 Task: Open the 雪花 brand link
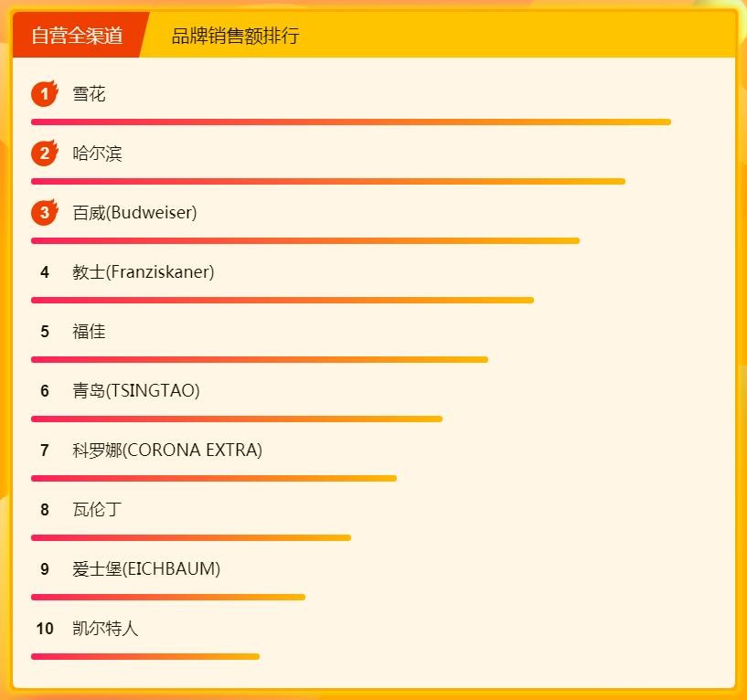click(x=89, y=94)
